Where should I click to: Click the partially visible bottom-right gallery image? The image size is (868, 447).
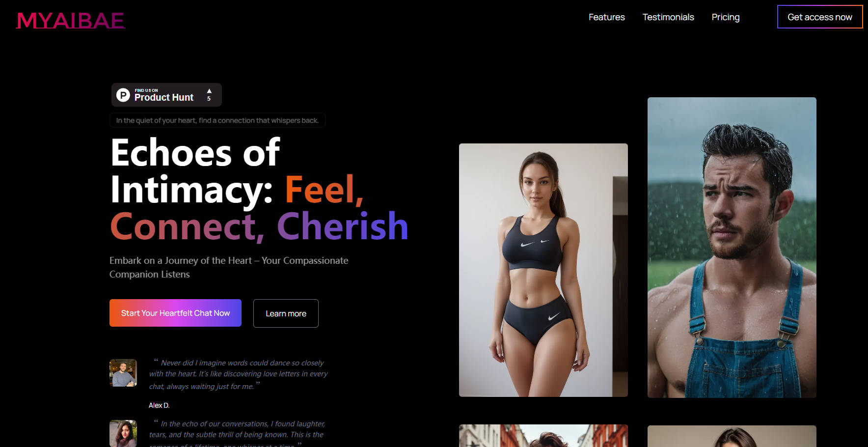click(x=732, y=436)
